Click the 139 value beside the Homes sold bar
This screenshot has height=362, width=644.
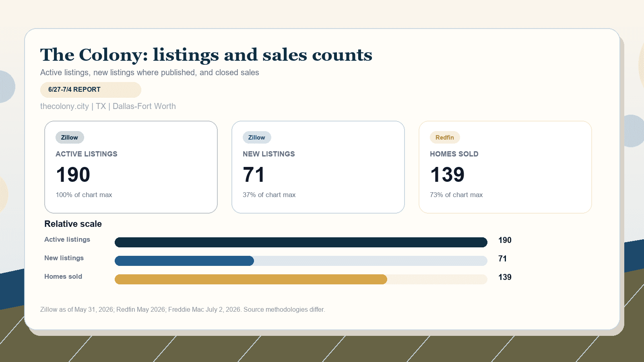point(505,277)
